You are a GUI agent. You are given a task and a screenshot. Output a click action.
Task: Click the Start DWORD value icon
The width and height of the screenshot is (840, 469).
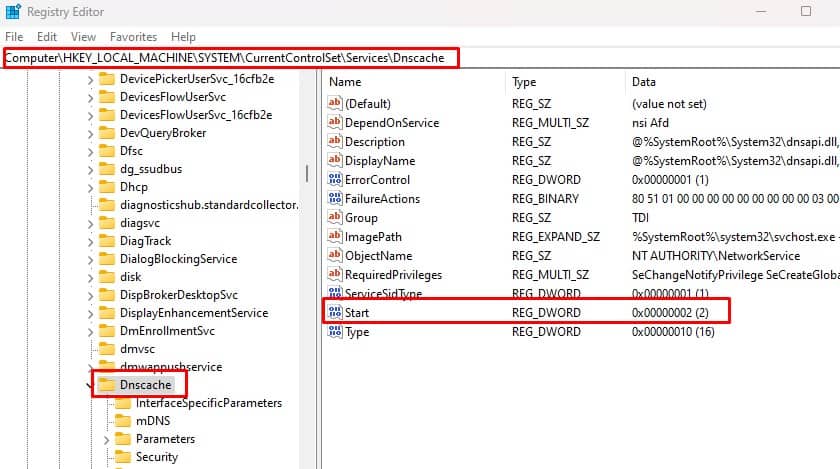pyautogui.click(x=335, y=312)
